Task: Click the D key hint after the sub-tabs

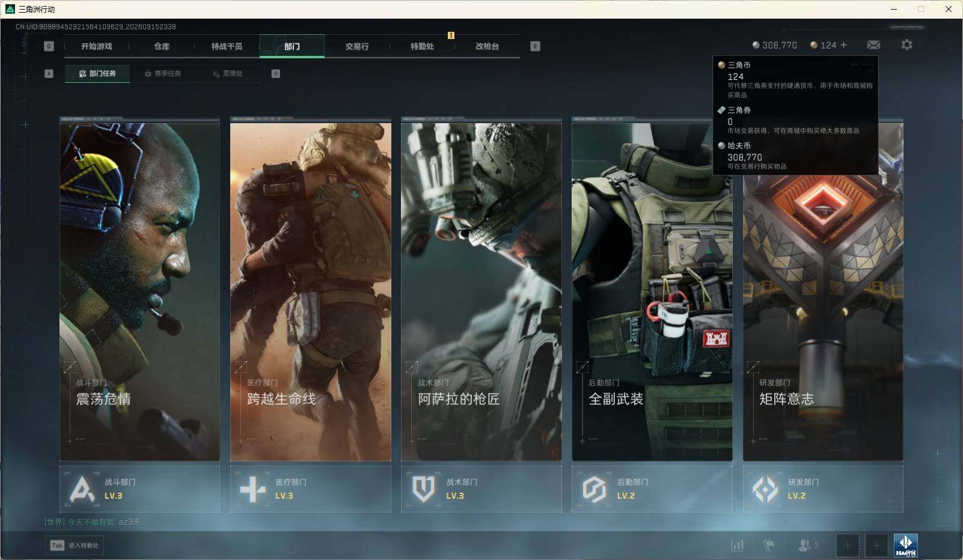Action: (276, 73)
